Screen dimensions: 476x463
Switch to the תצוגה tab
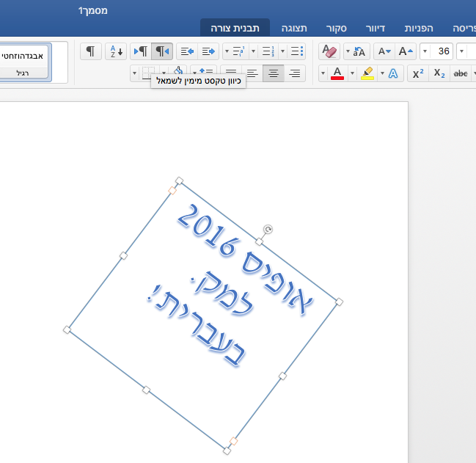294,28
